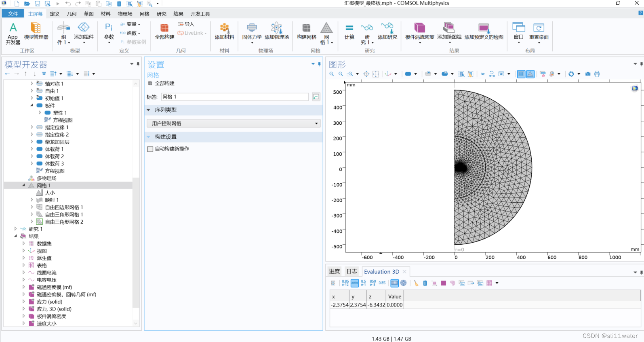Screen dimensions: 644x342
Task: Open the 固体力学 physics ribbon button
Action: click(252, 32)
